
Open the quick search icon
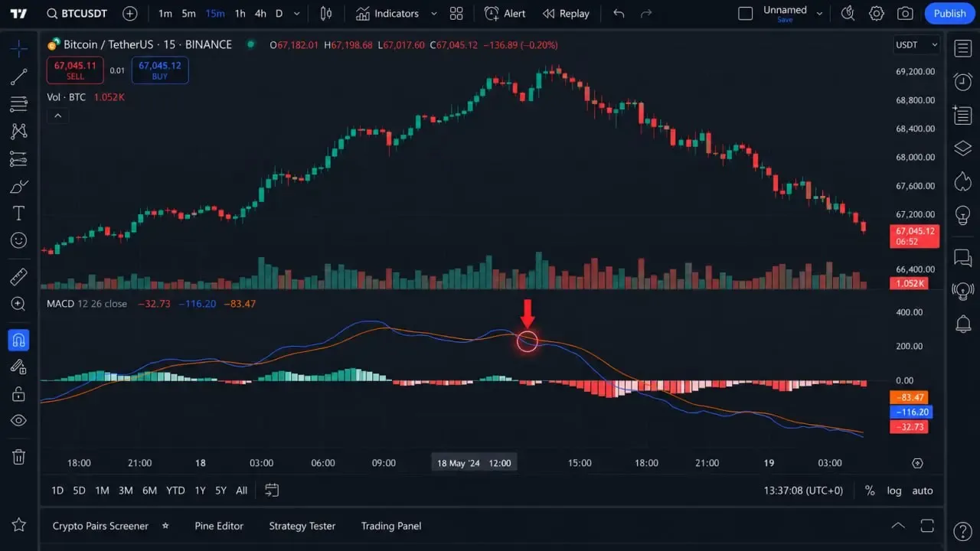coord(848,14)
